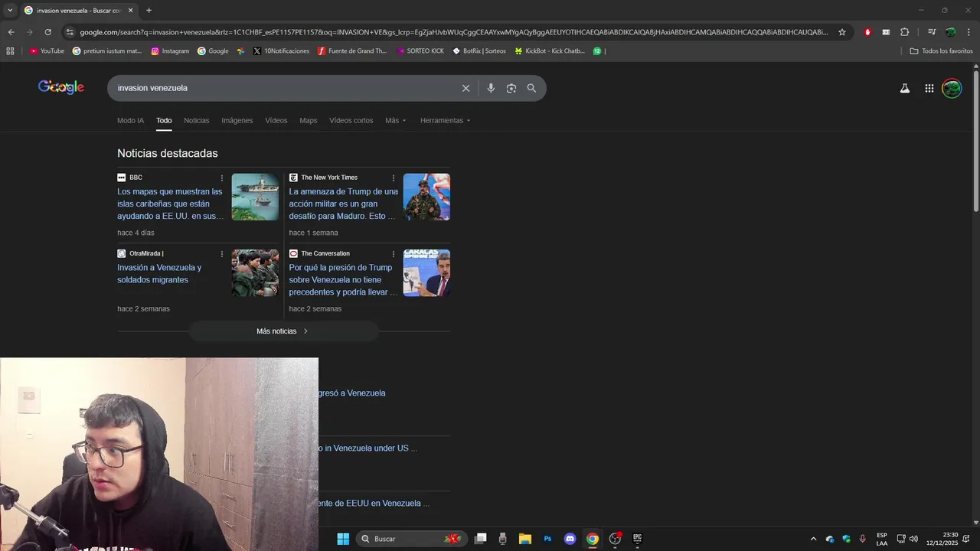Viewport: 980px width, 551px height.
Task: Open Task View from the taskbar
Action: pyautogui.click(x=480, y=539)
